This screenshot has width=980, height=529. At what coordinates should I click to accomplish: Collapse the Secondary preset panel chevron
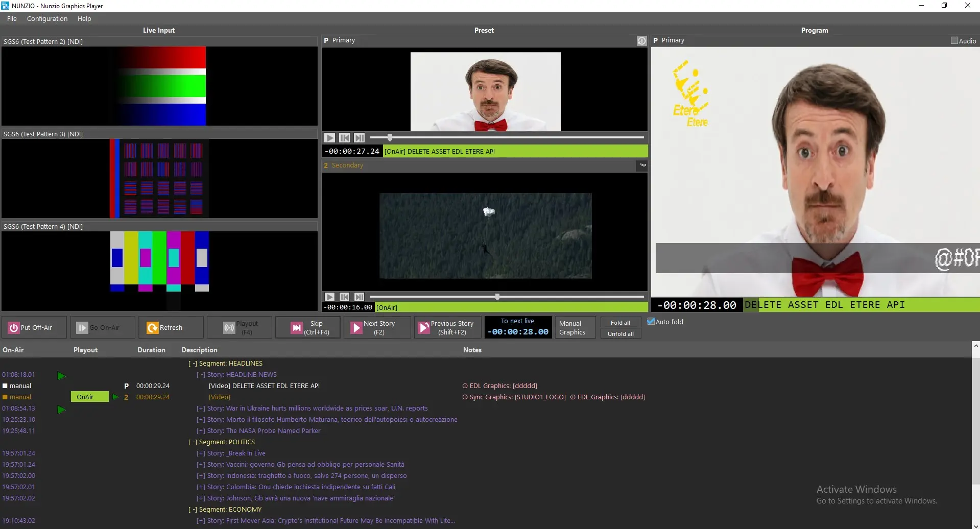coord(643,165)
